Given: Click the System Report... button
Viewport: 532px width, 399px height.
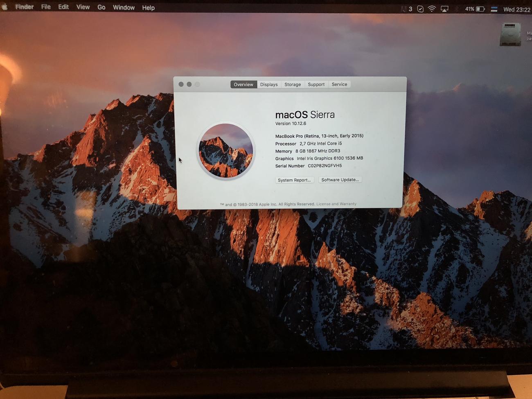Looking at the screenshot, I should click(294, 180).
